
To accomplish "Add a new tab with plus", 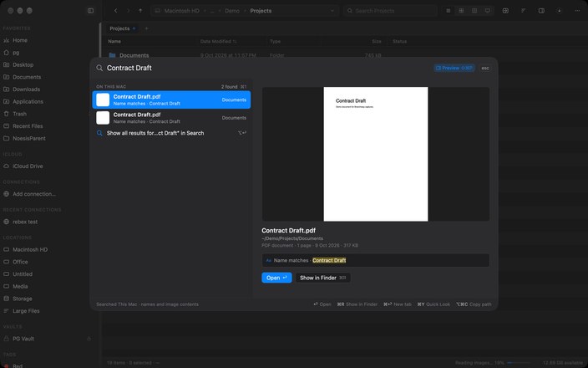I will (x=147, y=28).
